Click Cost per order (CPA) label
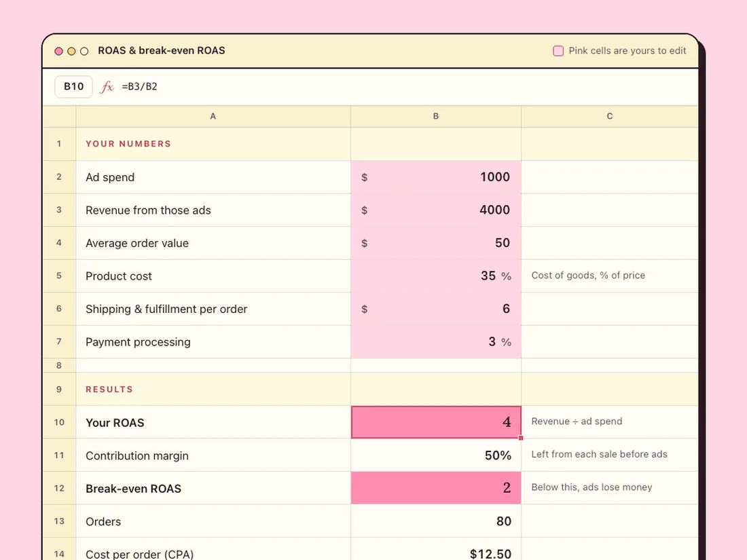This screenshot has width=747, height=560. point(140,555)
